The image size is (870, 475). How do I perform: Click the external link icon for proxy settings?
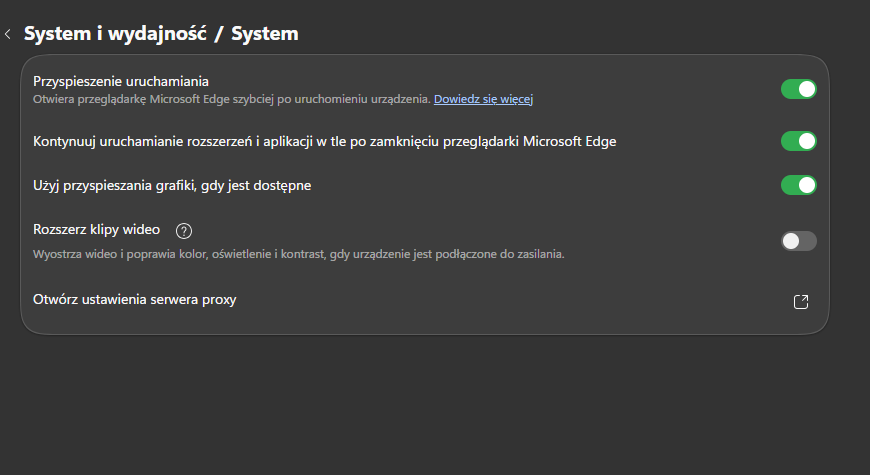tap(801, 302)
